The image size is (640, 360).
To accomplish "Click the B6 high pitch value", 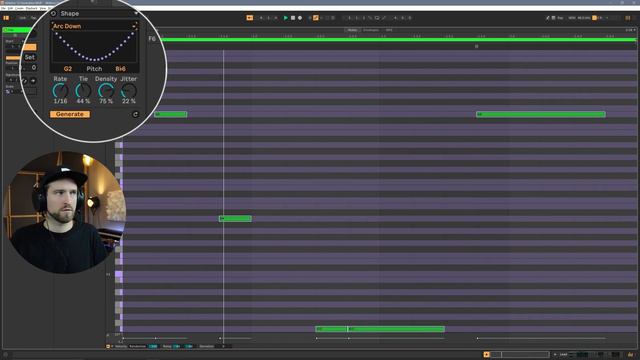I will [x=120, y=69].
